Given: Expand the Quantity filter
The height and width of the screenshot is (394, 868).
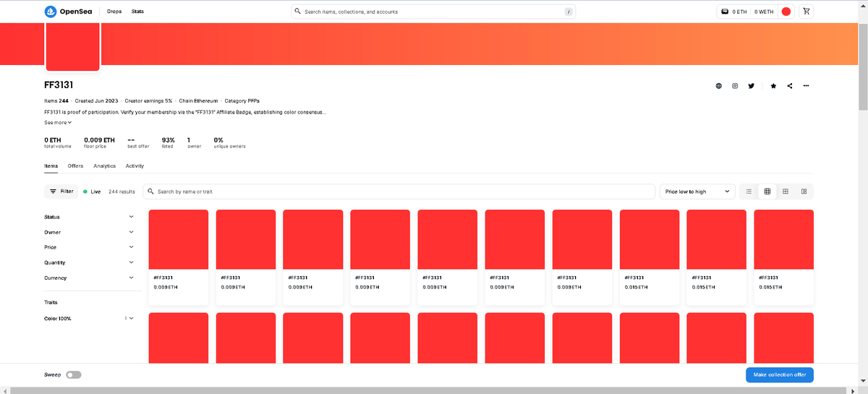Looking at the screenshot, I should (x=89, y=262).
